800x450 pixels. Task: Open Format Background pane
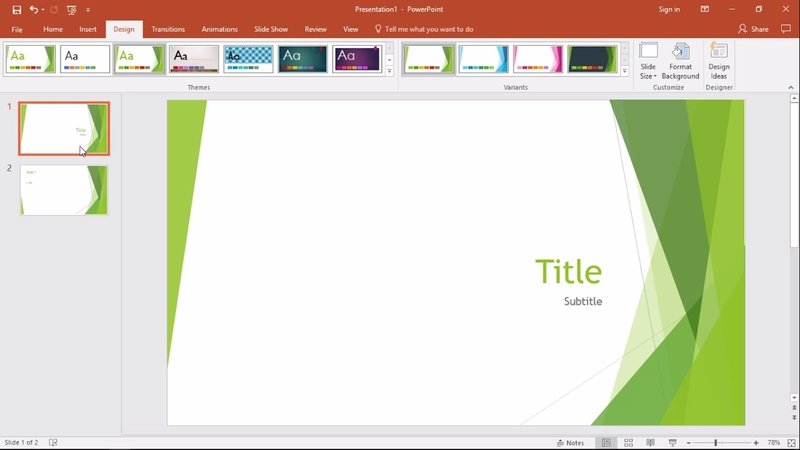pos(680,61)
